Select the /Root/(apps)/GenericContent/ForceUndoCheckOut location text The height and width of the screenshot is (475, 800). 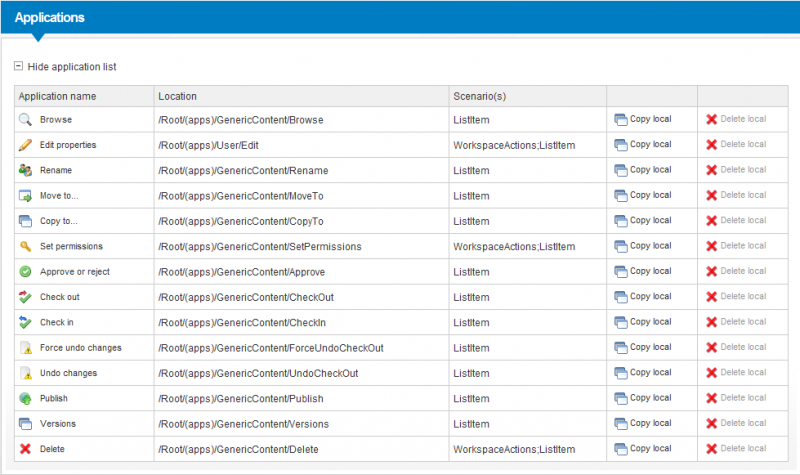(271, 348)
